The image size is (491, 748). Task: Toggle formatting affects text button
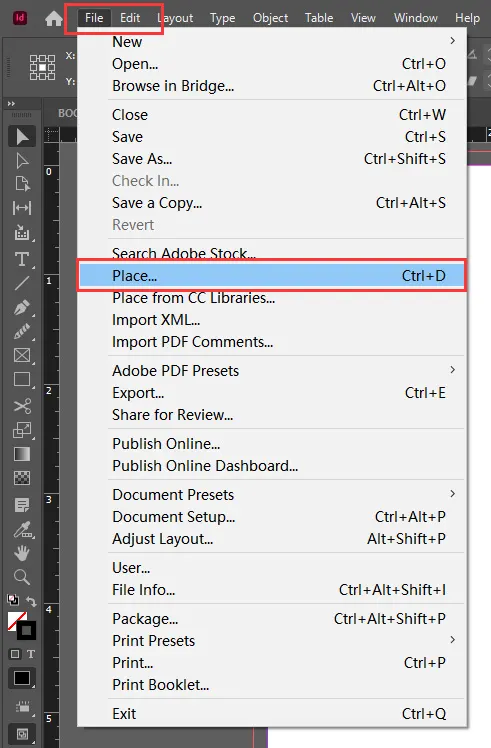(x=31, y=654)
